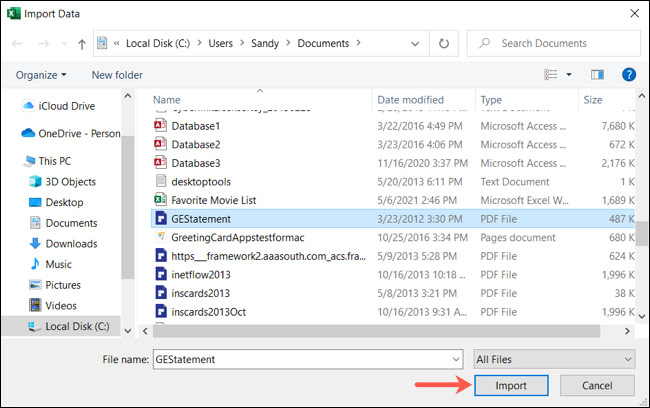
Task: Click the refresh address bar icon
Action: (444, 44)
